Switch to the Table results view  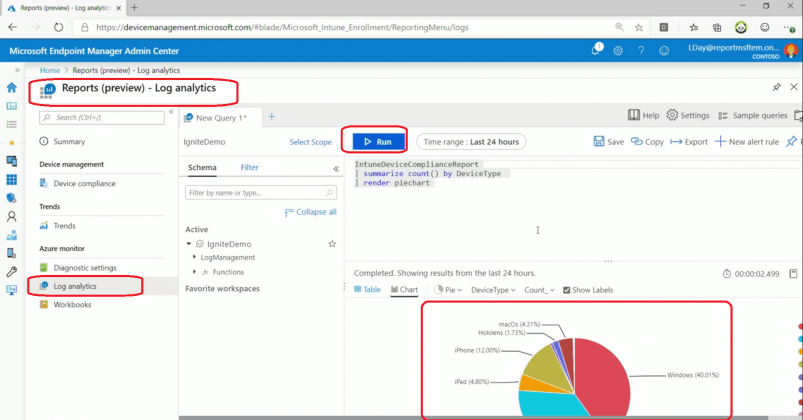[366, 290]
